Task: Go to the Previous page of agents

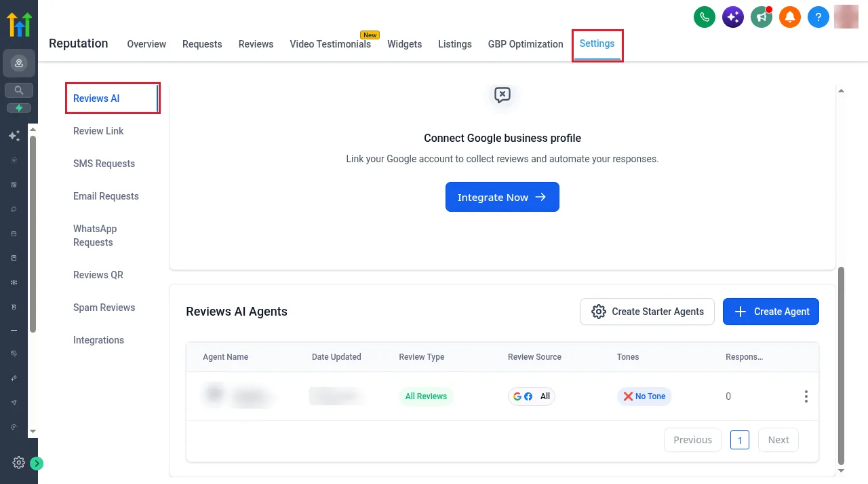Action: point(692,440)
